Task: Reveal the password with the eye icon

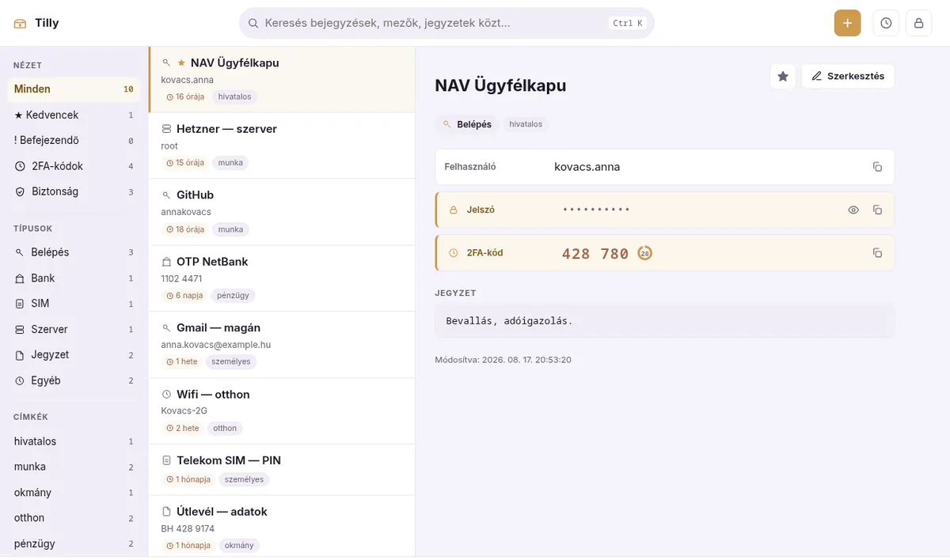Action: (853, 210)
